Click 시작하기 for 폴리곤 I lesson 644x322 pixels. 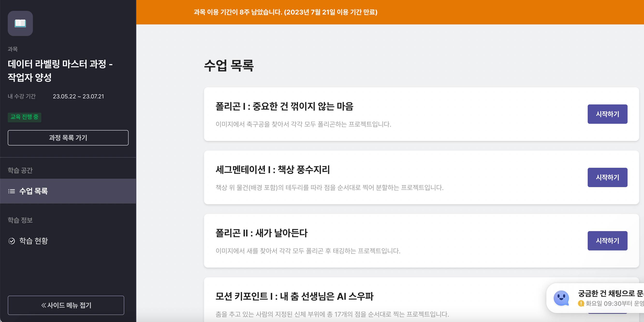coord(607,114)
